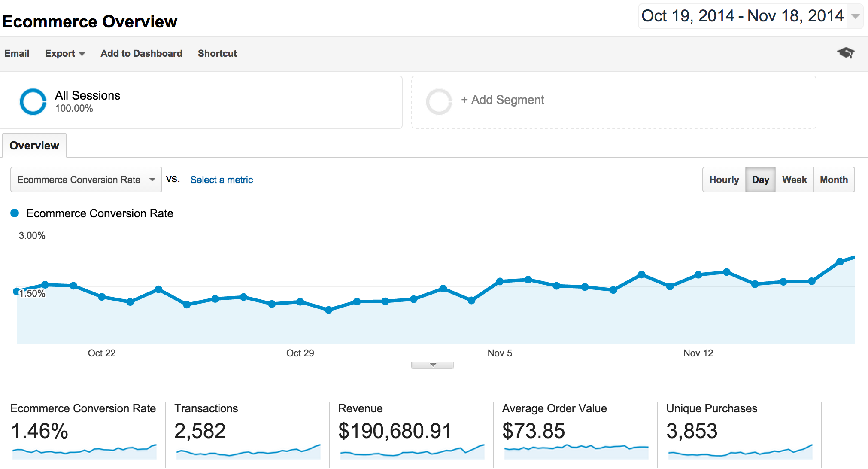
Task: Switch graph to Month view
Action: (834, 180)
